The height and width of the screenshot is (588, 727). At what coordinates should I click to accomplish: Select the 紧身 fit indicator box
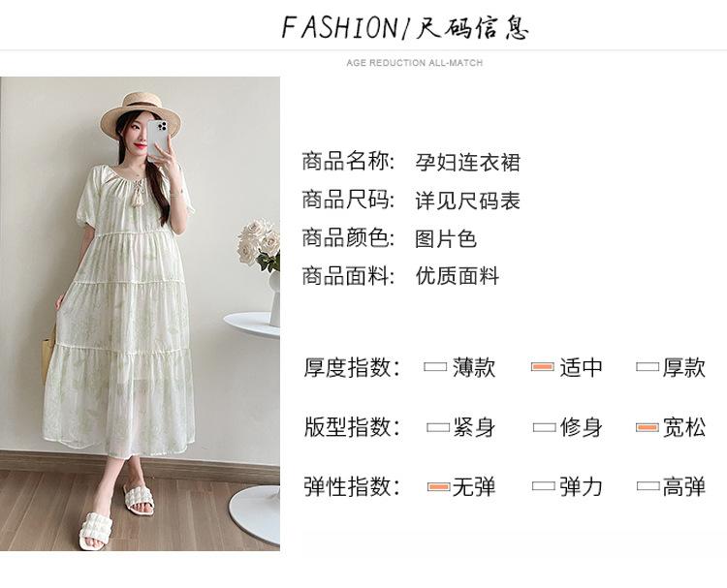click(438, 427)
